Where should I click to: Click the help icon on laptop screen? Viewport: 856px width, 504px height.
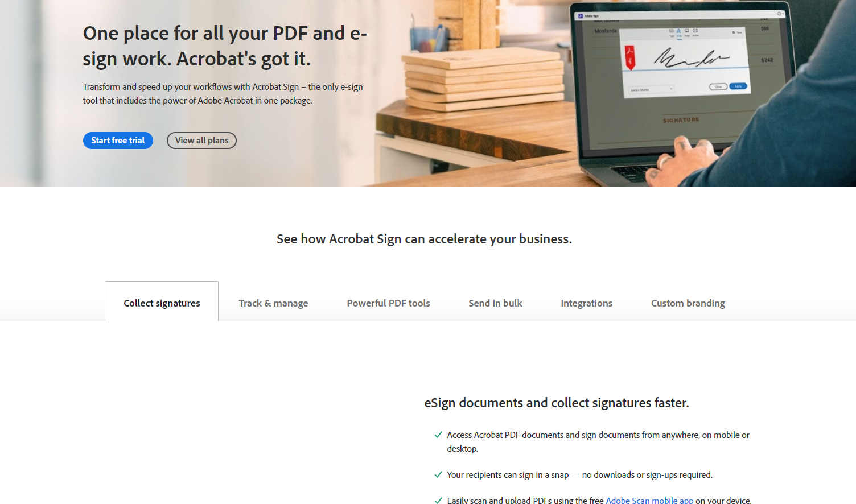tap(779, 14)
